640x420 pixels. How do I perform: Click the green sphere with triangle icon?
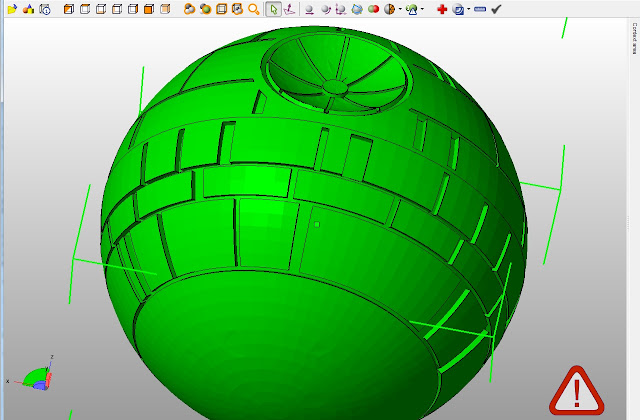[x=412, y=9]
